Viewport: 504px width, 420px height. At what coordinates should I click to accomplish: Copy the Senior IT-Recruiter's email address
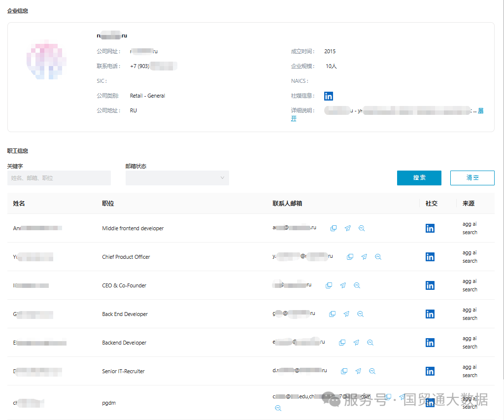tap(344, 371)
